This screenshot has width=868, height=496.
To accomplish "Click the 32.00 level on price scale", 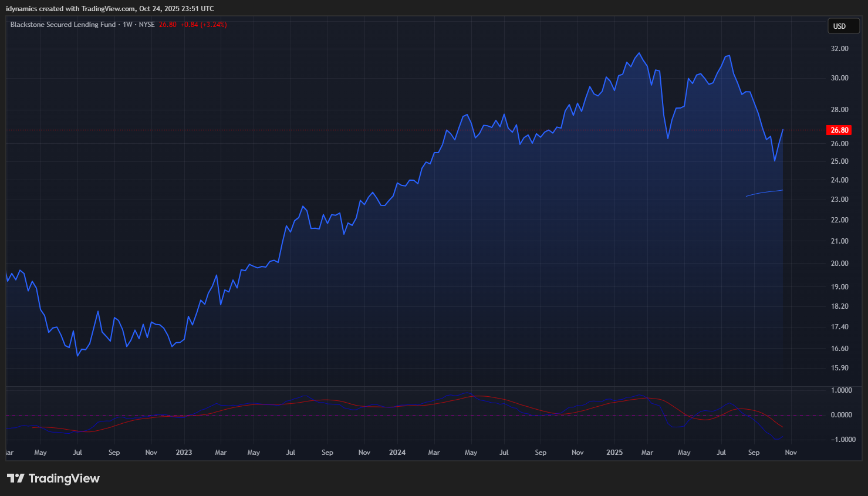I will point(839,49).
